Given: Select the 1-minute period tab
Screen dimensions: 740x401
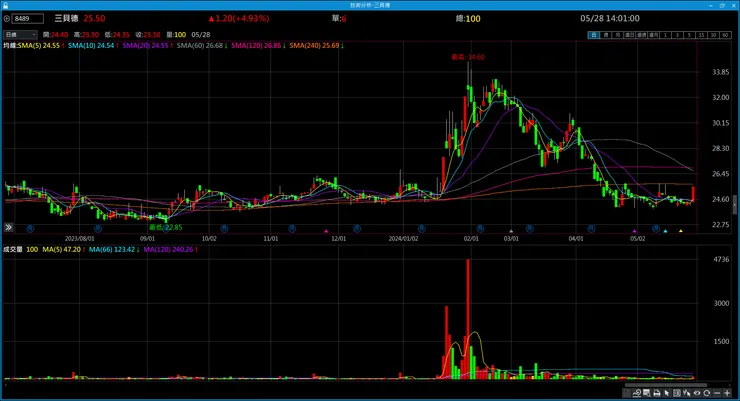Looking at the screenshot, I should coord(665,35).
